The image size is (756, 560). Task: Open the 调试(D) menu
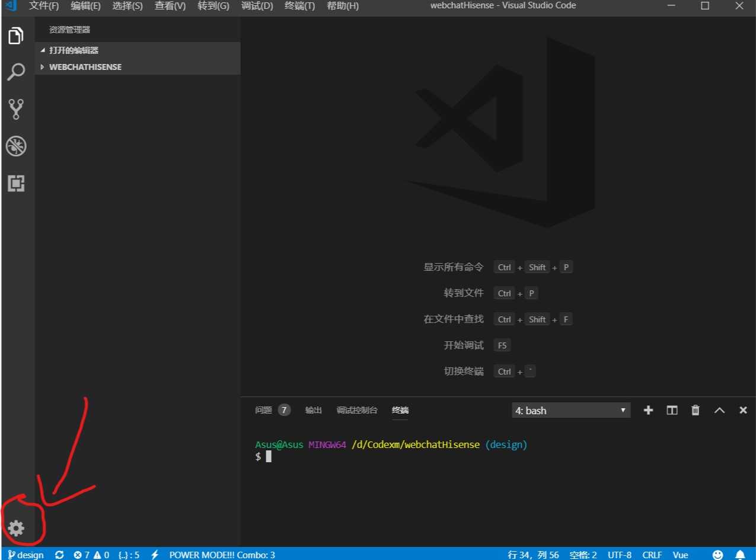[x=257, y=6]
